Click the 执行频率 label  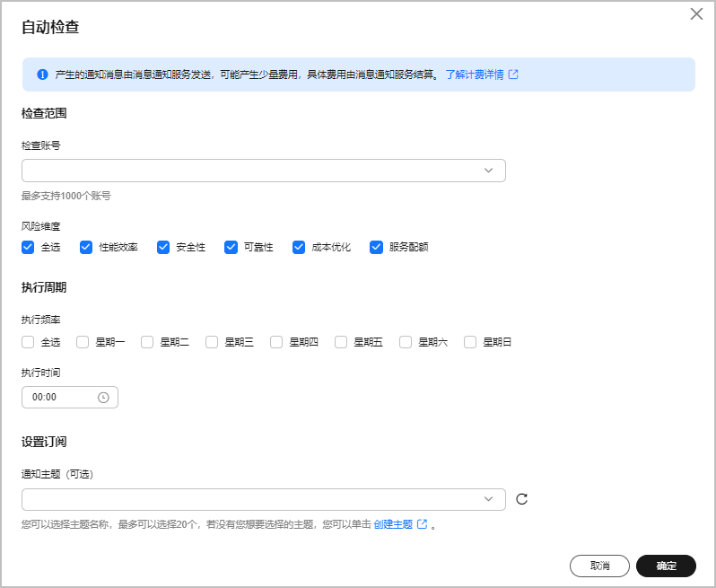(40, 320)
